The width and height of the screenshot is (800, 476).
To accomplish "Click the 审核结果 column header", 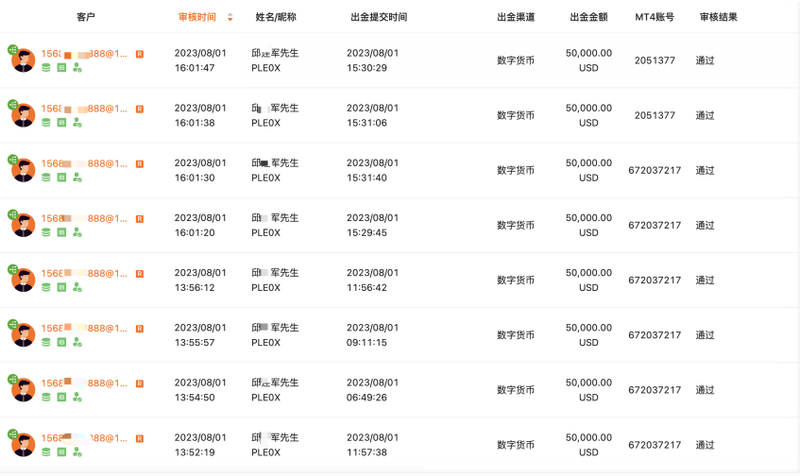I will click(x=718, y=17).
